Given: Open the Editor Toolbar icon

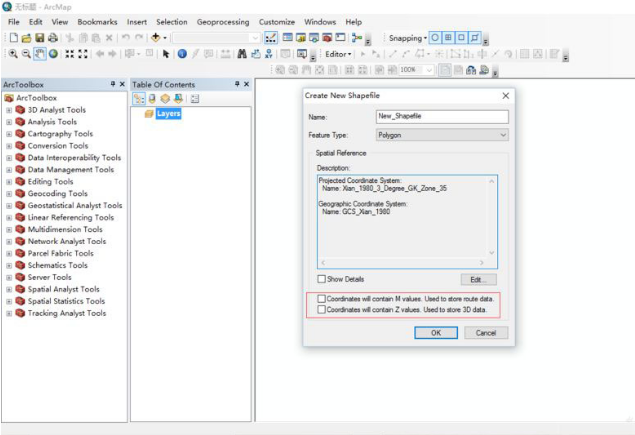Looking at the screenshot, I should click(271, 38).
